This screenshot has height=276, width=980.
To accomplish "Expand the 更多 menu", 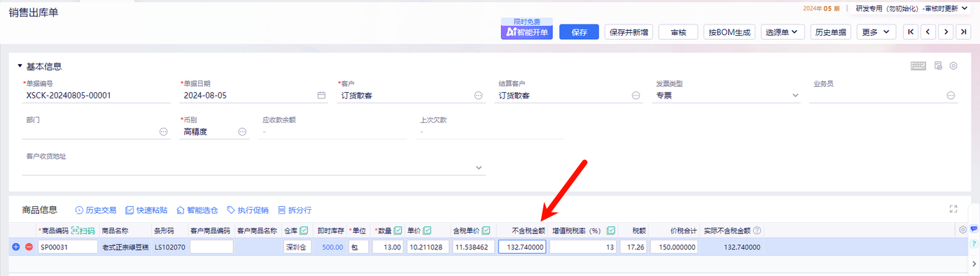I will [876, 32].
